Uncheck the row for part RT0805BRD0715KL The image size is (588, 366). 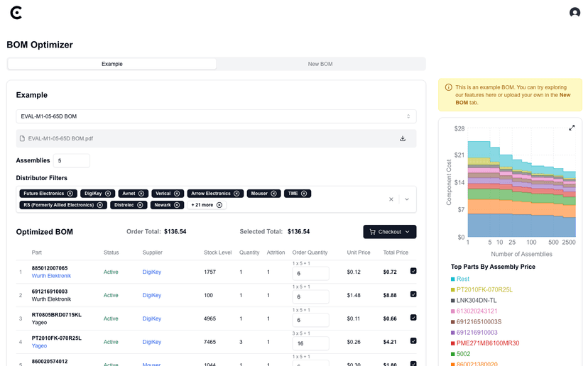pyautogui.click(x=413, y=317)
